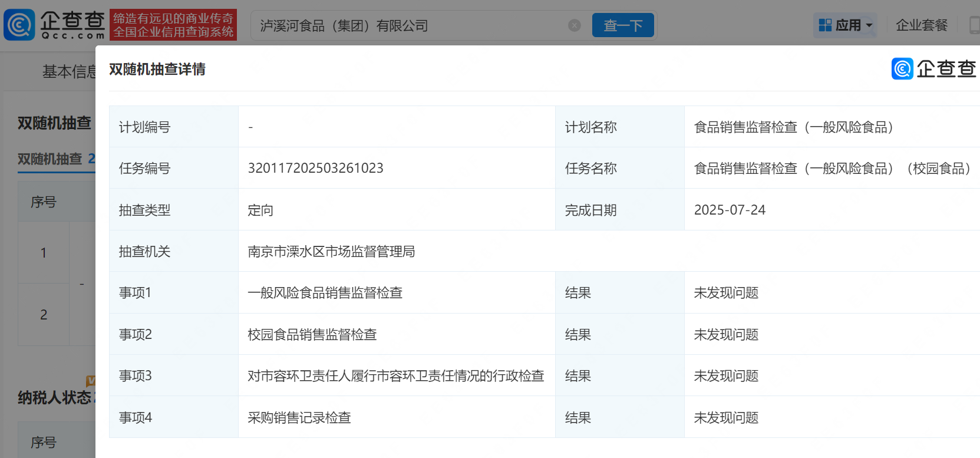Open the 应用 dropdown menu
This screenshot has height=458, width=980.
845,25
